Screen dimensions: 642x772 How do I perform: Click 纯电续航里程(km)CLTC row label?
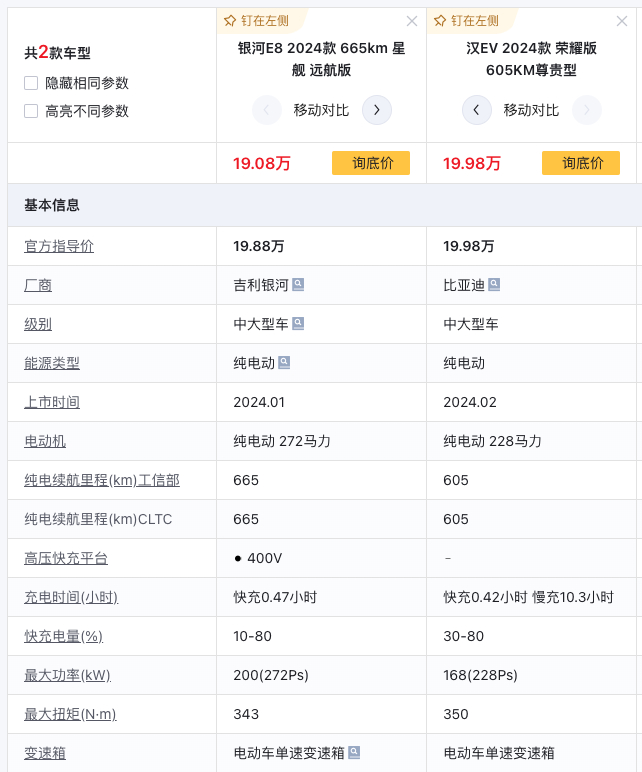[98, 519]
